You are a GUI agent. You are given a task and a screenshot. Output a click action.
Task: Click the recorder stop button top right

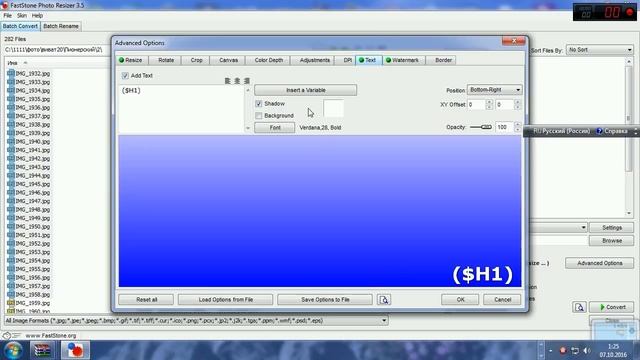(x=630, y=12)
